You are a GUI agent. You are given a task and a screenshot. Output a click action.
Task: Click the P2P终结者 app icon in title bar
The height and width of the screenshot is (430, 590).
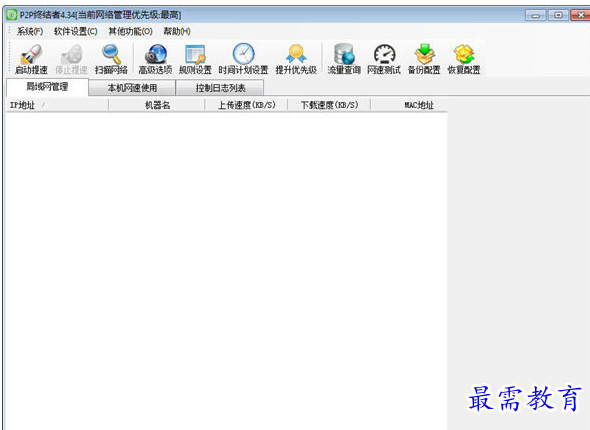coord(12,15)
